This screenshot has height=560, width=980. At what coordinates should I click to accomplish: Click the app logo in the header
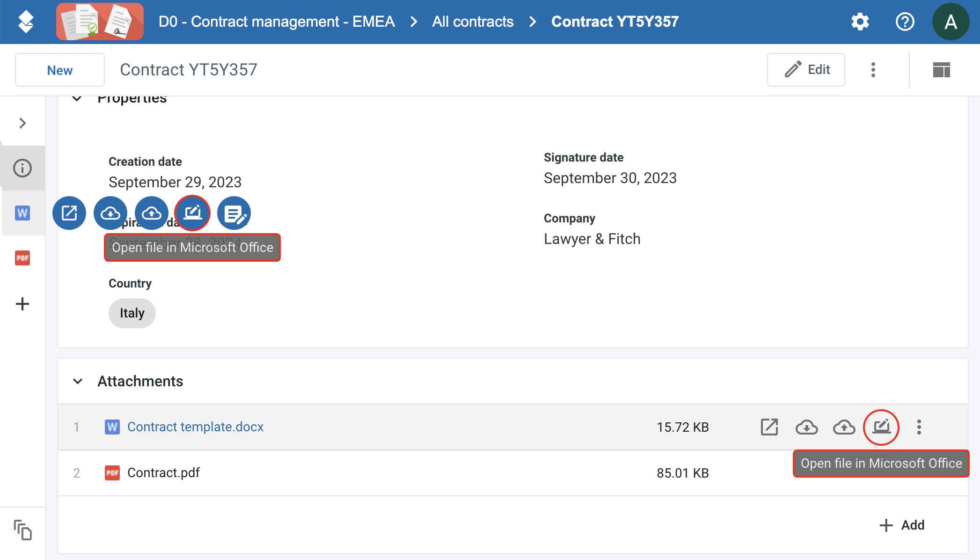tap(26, 22)
